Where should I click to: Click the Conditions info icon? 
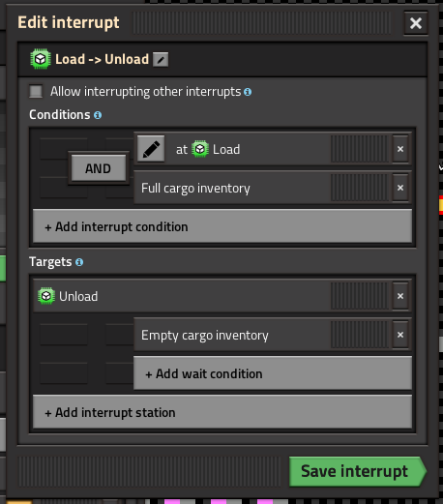pos(98,115)
